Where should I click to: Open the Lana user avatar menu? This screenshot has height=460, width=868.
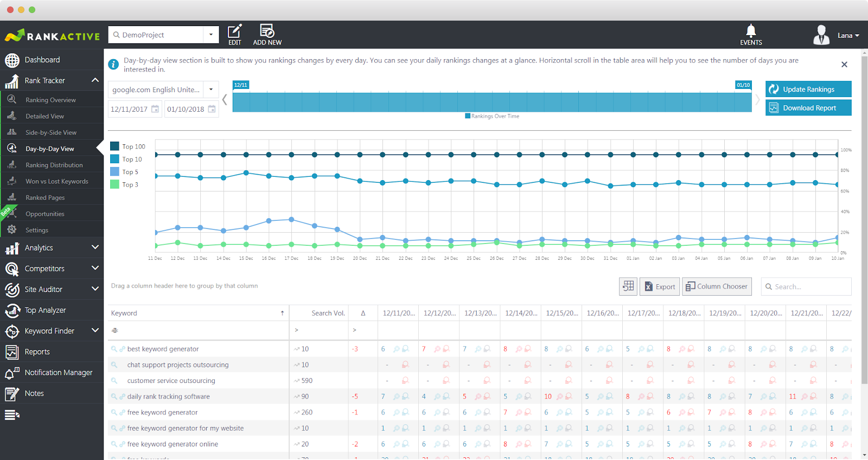821,35
